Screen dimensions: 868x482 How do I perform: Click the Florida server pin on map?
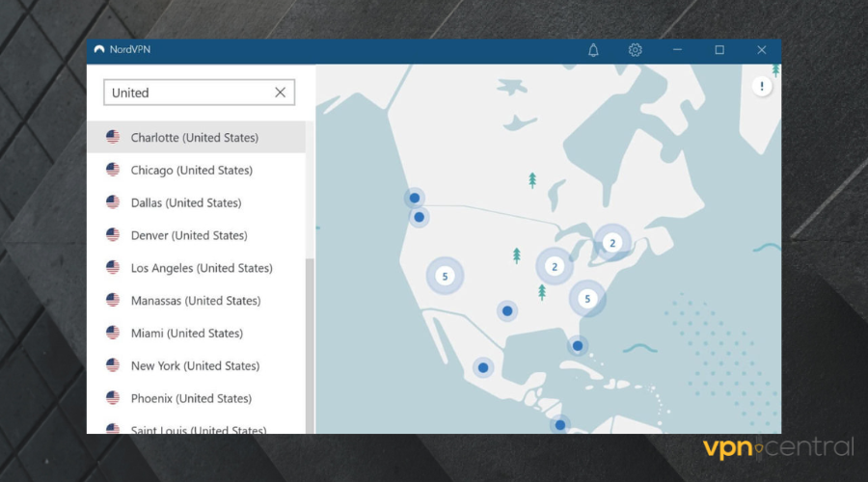[577, 345]
